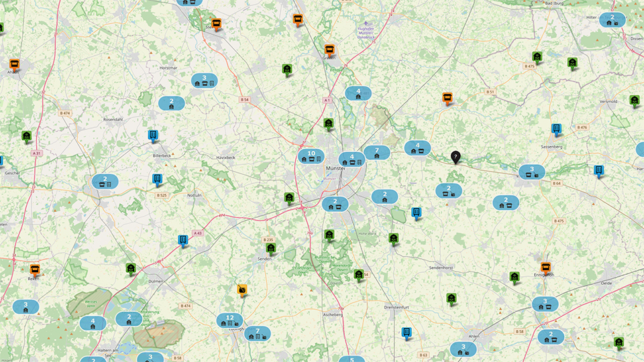Click the Drensteinfurt town label
This screenshot has height=362, width=644.
(x=396, y=307)
